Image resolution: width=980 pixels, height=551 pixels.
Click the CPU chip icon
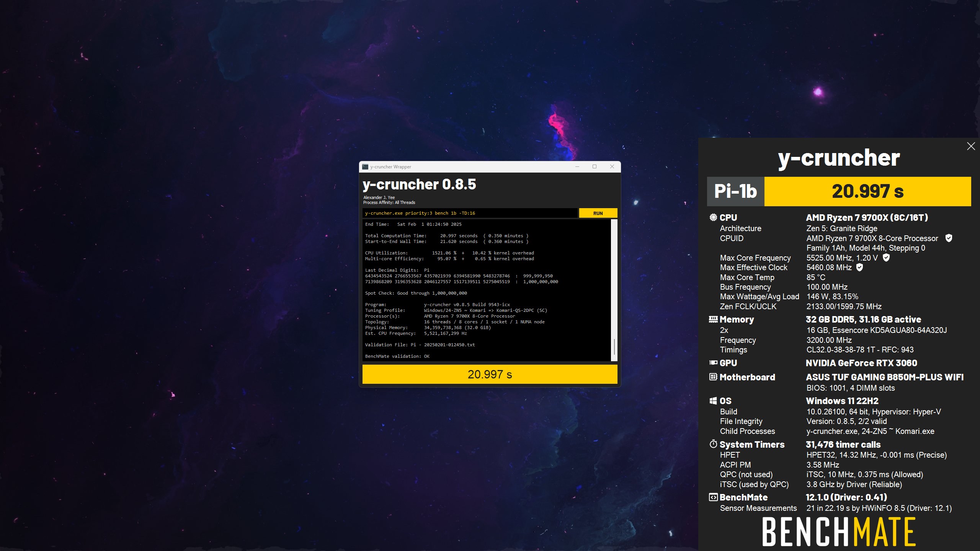(713, 217)
